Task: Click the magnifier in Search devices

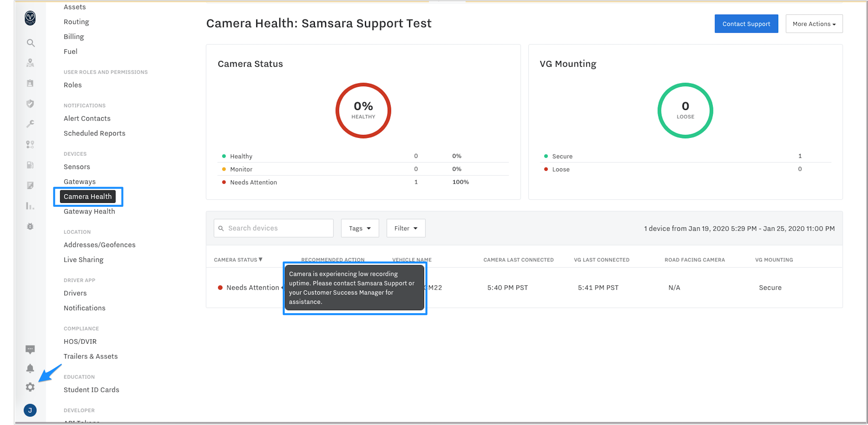Action: [221, 228]
